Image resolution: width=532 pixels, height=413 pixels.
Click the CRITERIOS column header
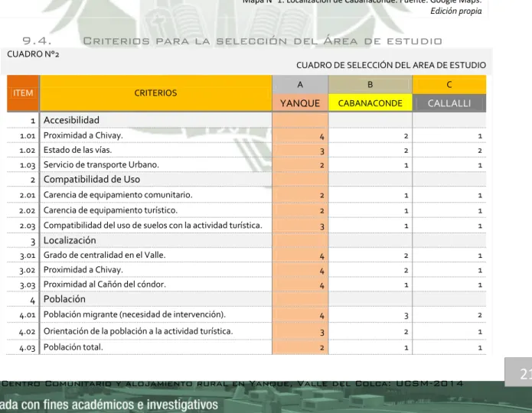coord(155,93)
